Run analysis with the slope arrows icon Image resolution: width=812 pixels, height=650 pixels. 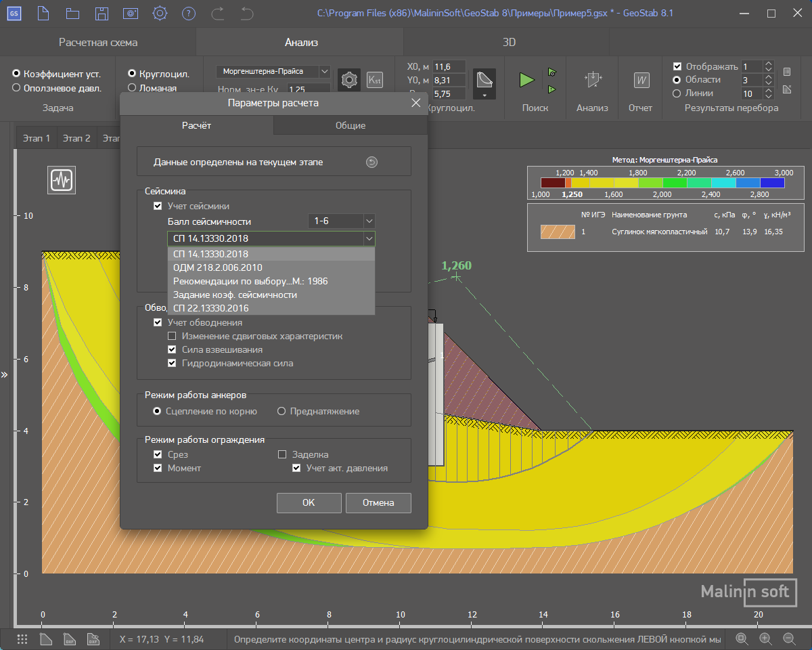592,79
